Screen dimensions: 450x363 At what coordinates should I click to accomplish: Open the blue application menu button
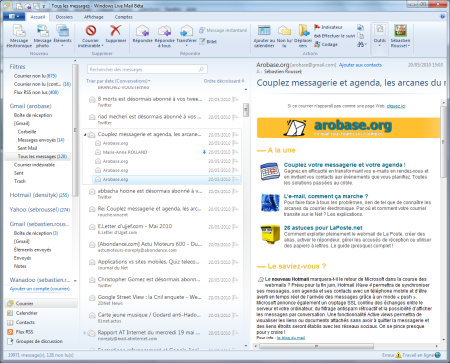tap(14, 16)
